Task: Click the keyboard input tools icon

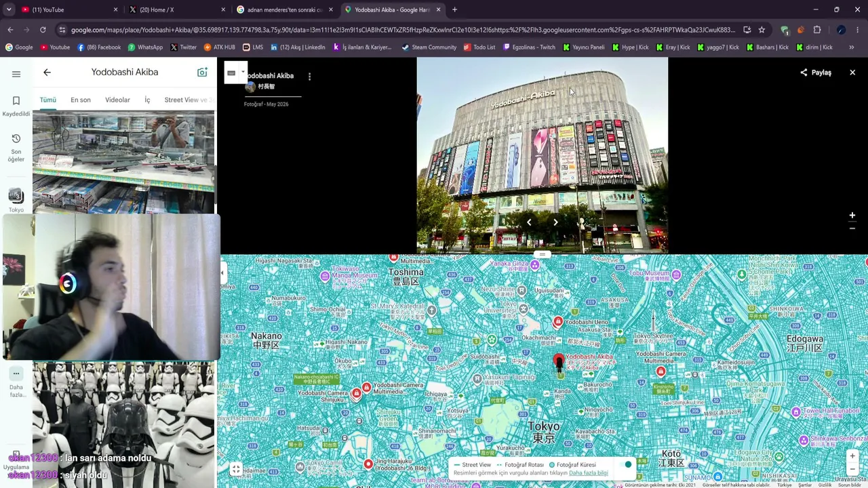Action: (x=231, y=73)
